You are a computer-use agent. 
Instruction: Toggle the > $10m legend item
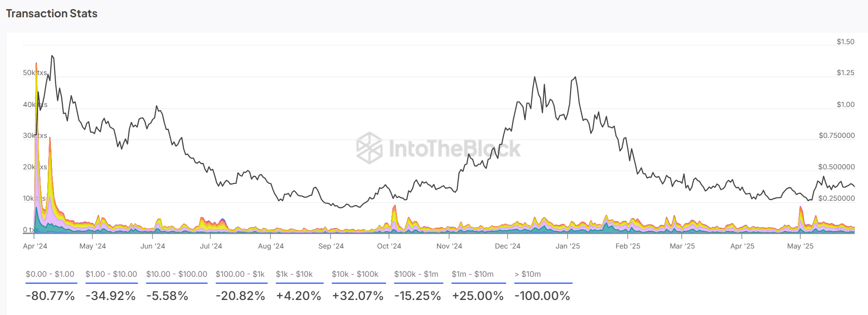tap(528, 274)
